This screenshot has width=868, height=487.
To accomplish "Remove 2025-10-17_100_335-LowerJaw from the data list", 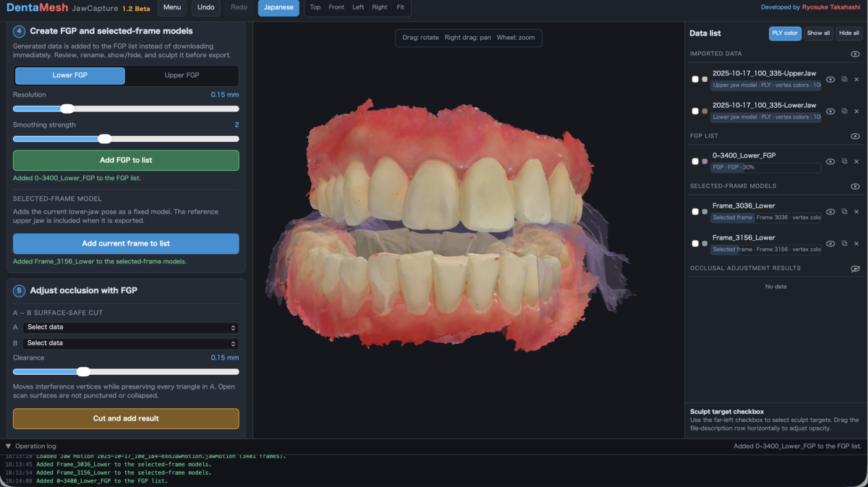I will click(856, 111).
